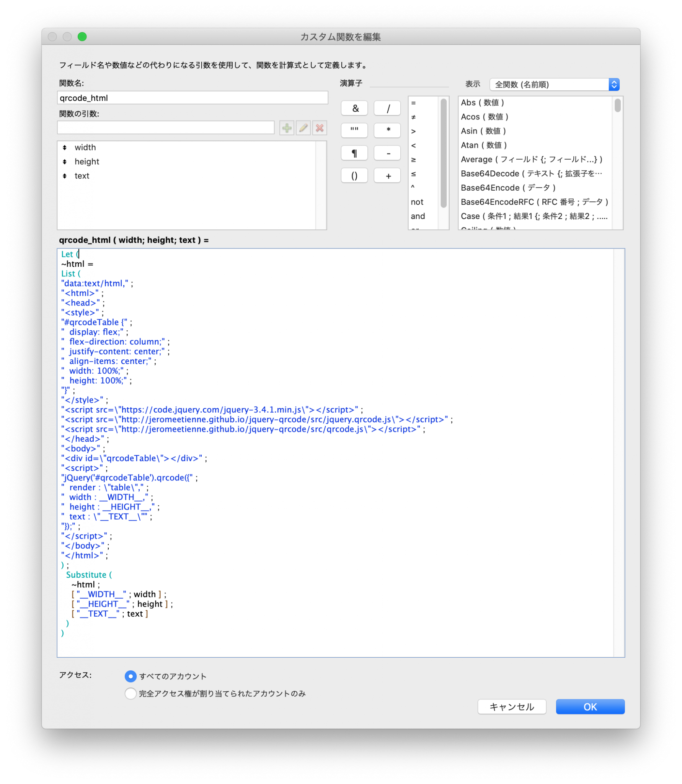Insert the parentheses () operator
Screen dimensions: 682x784
354,175
